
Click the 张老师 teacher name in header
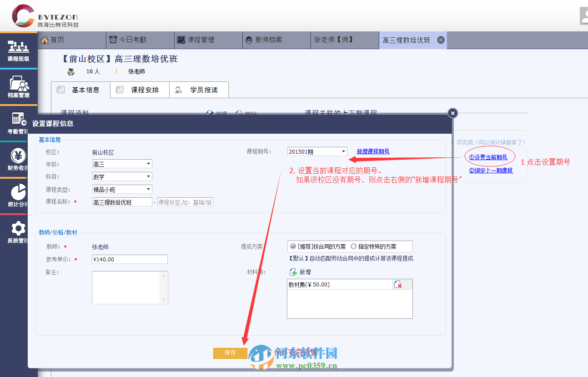[136, 71]
